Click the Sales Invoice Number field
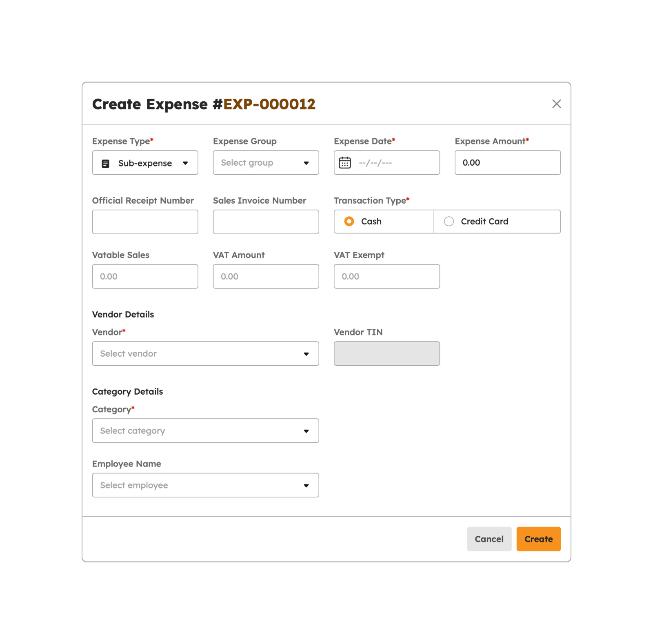The width and height of the screenshot is (653, 644). [266, 222]
